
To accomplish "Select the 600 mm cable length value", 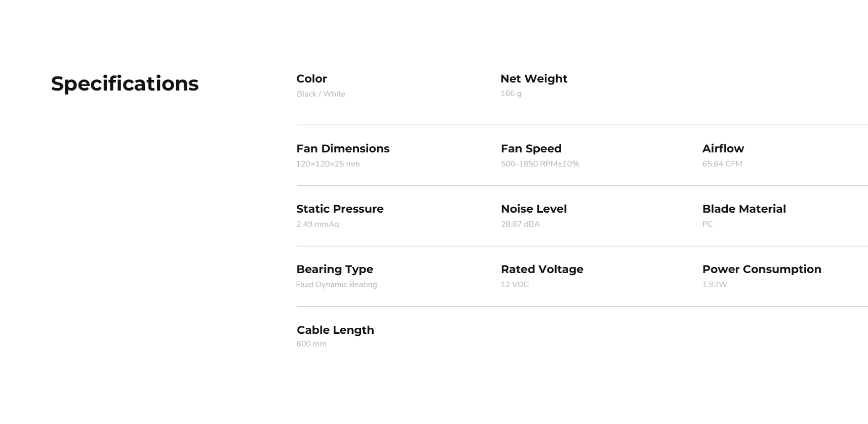I will (x=311, y=343).
